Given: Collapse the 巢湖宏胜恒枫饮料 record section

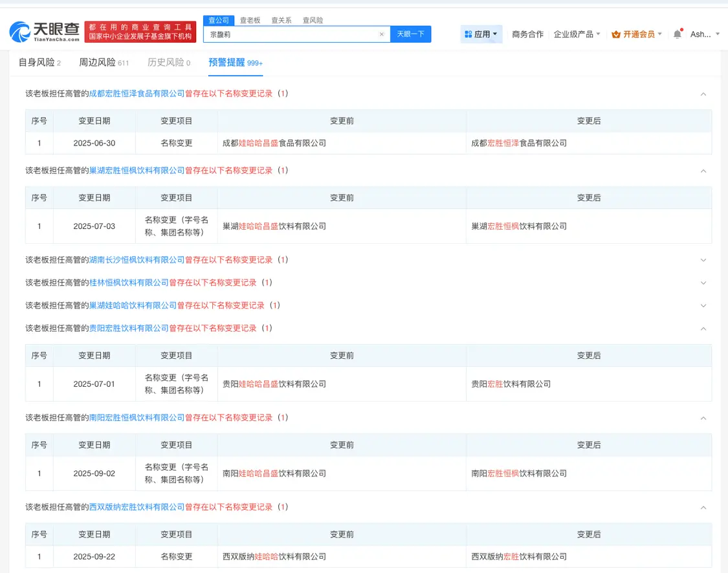Looking at the screenshot, I should pyautogui.click(x=703, y=171).
